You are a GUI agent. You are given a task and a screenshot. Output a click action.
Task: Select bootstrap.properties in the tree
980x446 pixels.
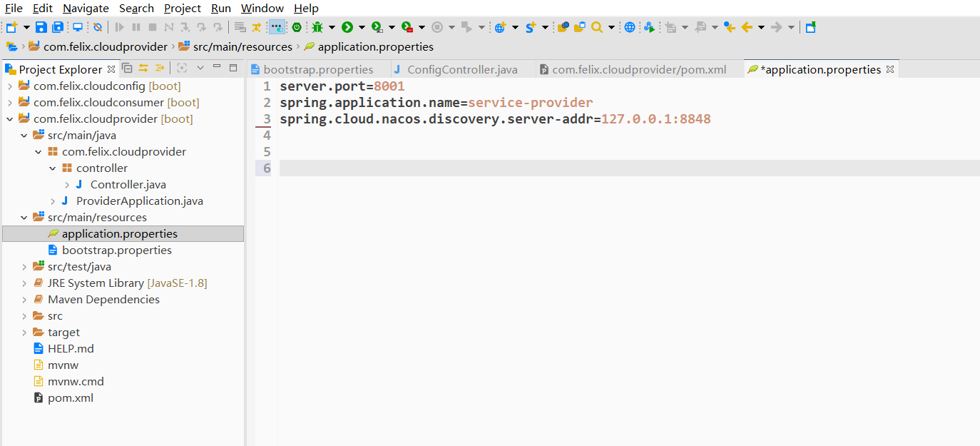pyautogui.click(x=117, y=250)
